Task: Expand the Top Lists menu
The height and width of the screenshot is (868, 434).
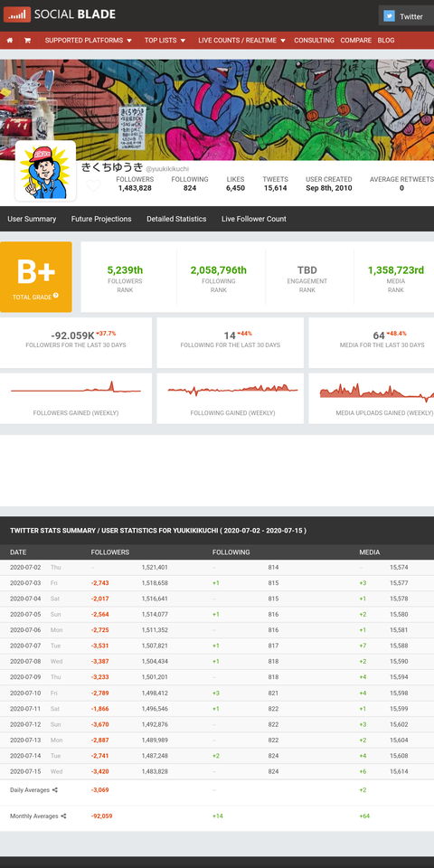Action: 165,41
